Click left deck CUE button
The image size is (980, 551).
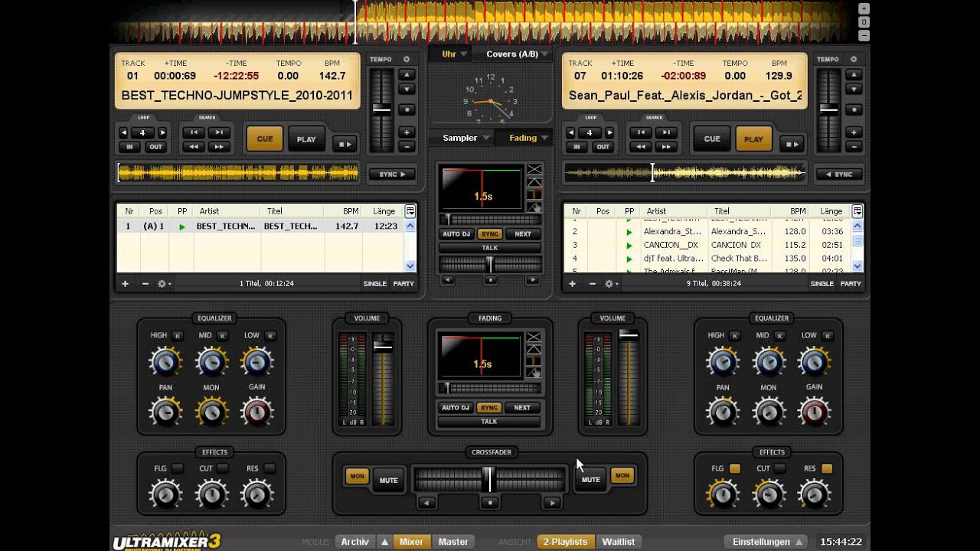265,139
